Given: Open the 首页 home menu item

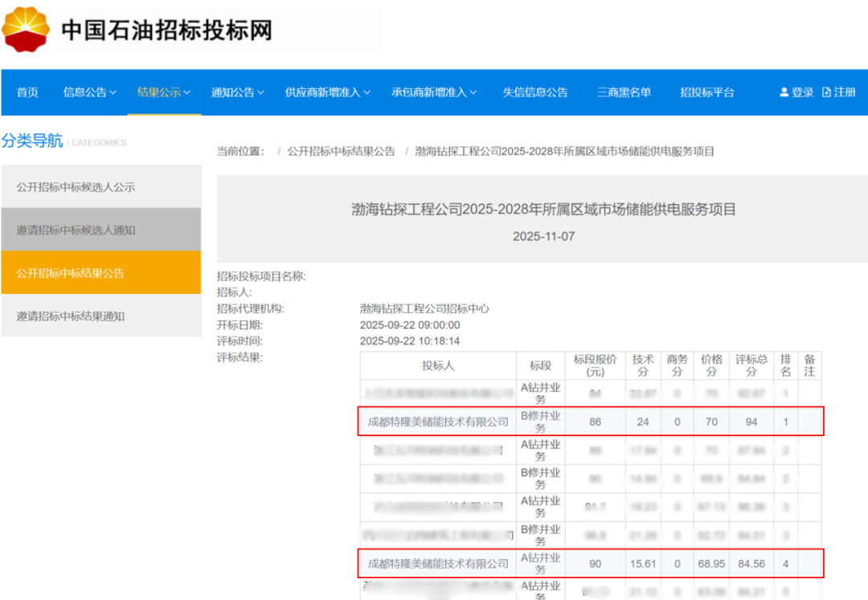Looking at the screenshot, I should coord(27,92).
